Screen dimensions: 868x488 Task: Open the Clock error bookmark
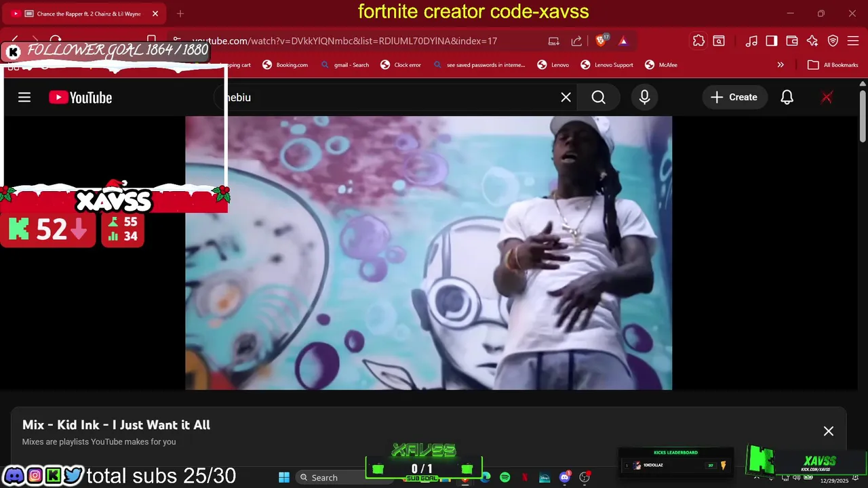point(400,65)
